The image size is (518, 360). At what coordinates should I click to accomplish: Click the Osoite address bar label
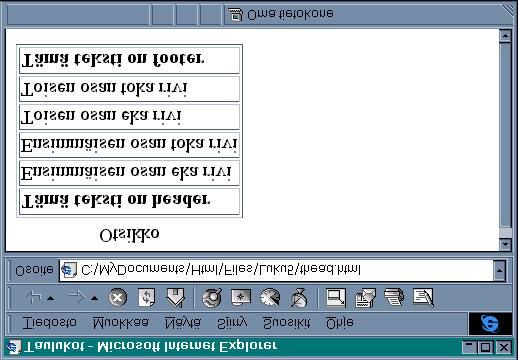point(34,270)
